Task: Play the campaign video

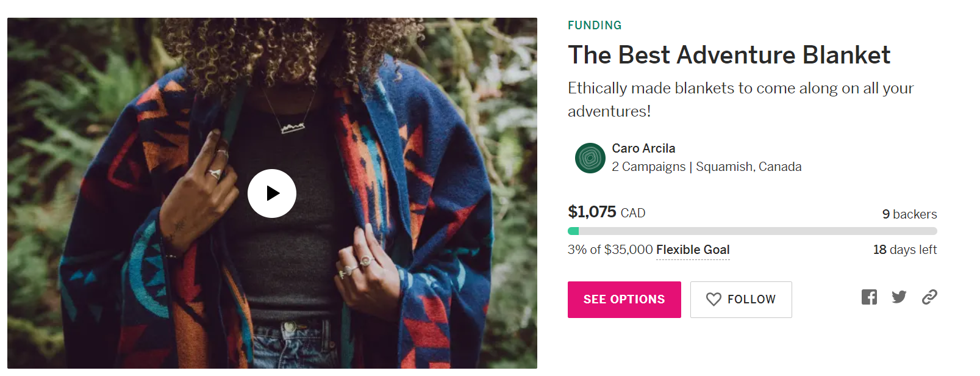Action: click(x=272, y=193)
